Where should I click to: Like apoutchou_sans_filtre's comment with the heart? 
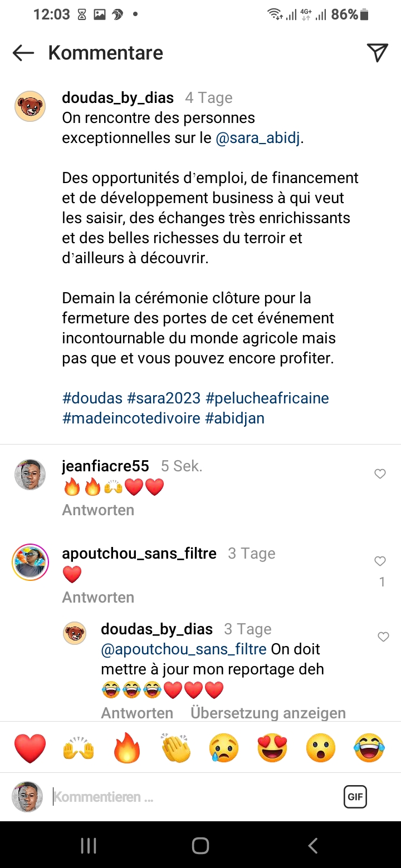click(380, 561)
